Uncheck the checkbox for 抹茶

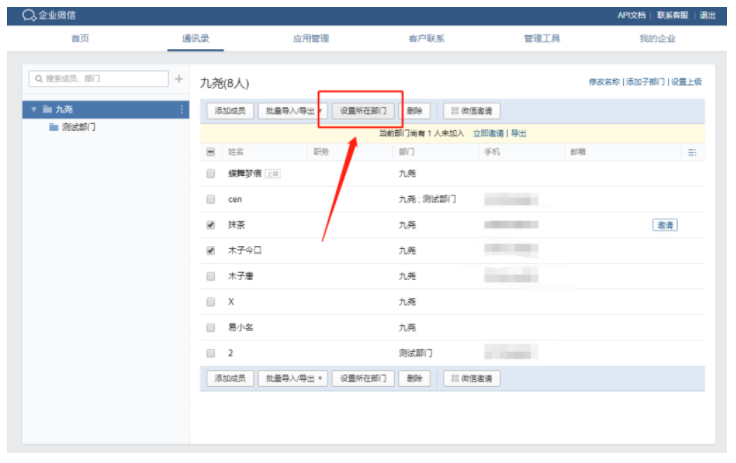pyautogui.click(x=210, y=225)
